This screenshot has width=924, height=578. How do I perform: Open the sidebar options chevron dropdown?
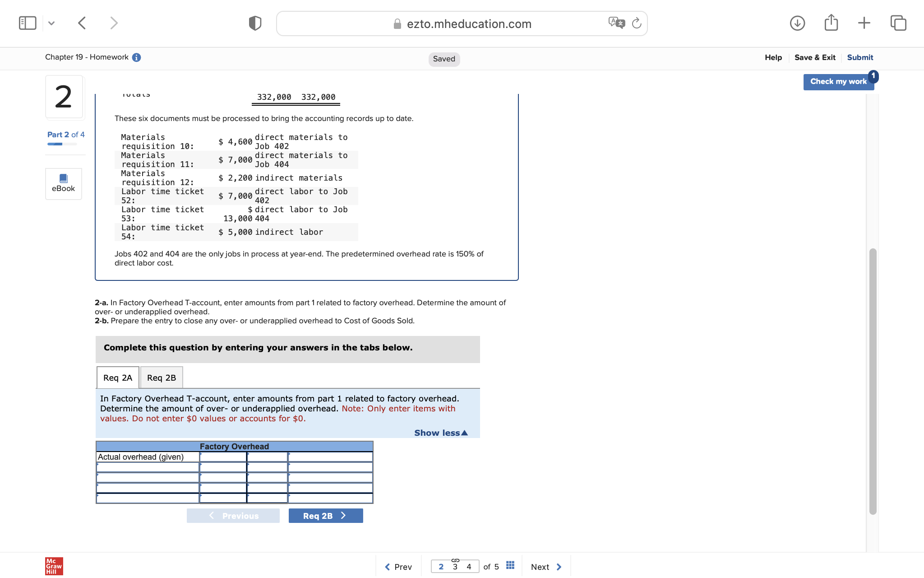[51, 23]
